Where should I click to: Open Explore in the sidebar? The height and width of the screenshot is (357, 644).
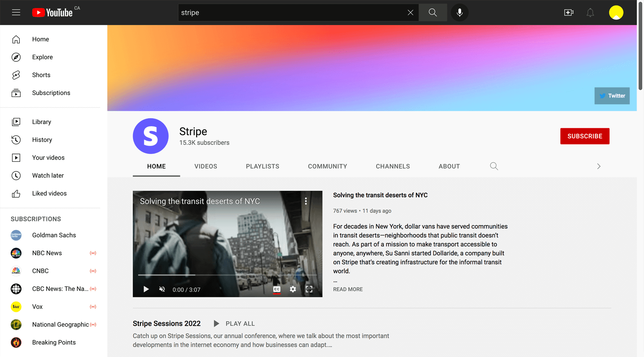click(50, 57)
